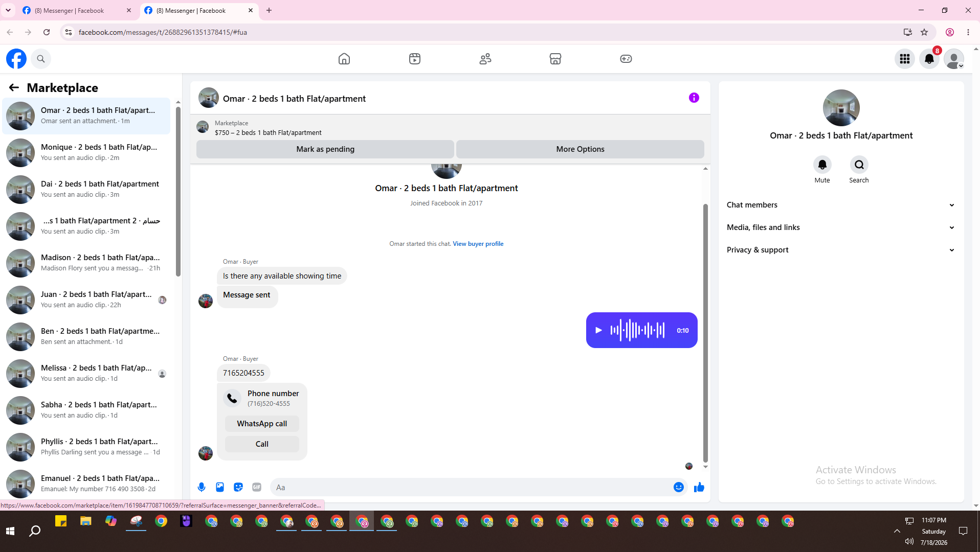Click the chat messages scrollbar
The height and width of the screenshot is (552, 980).
[x=705, y=332]
